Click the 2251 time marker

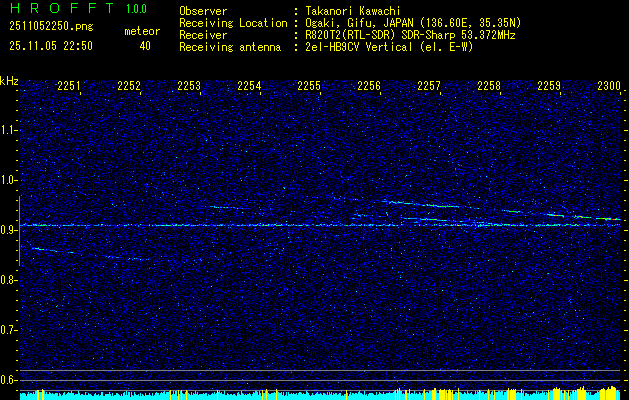(x=69, y=86)
